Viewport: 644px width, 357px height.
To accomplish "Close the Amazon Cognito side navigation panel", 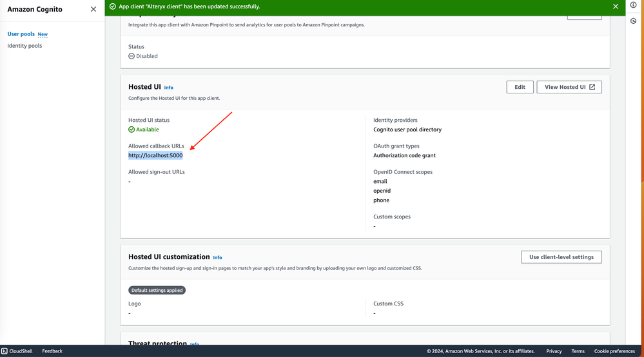I will 93,9.
